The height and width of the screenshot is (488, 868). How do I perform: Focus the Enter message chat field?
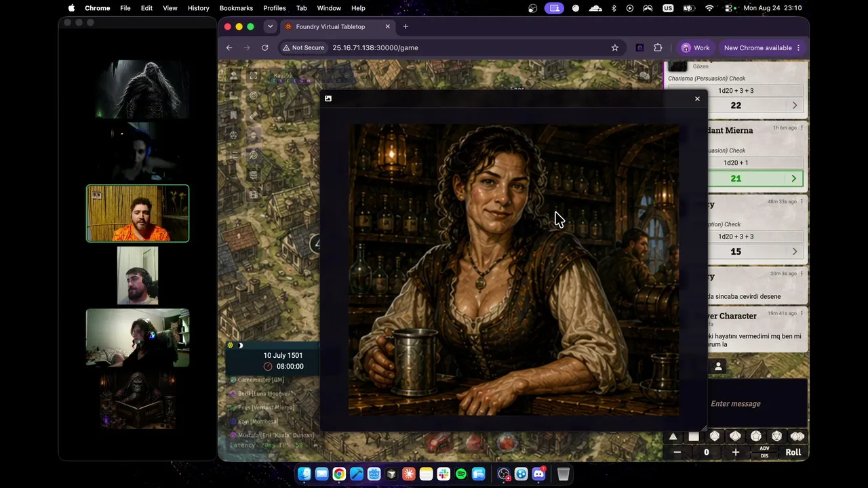[x=757, y=404]
